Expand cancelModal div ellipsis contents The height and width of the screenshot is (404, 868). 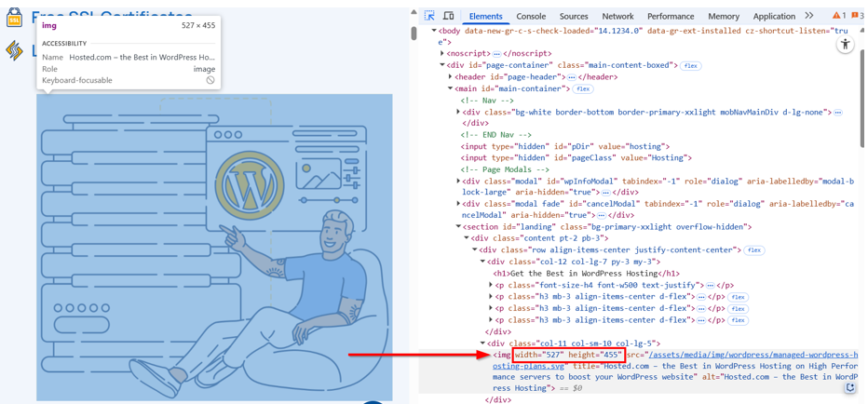(x=602, y=215)
